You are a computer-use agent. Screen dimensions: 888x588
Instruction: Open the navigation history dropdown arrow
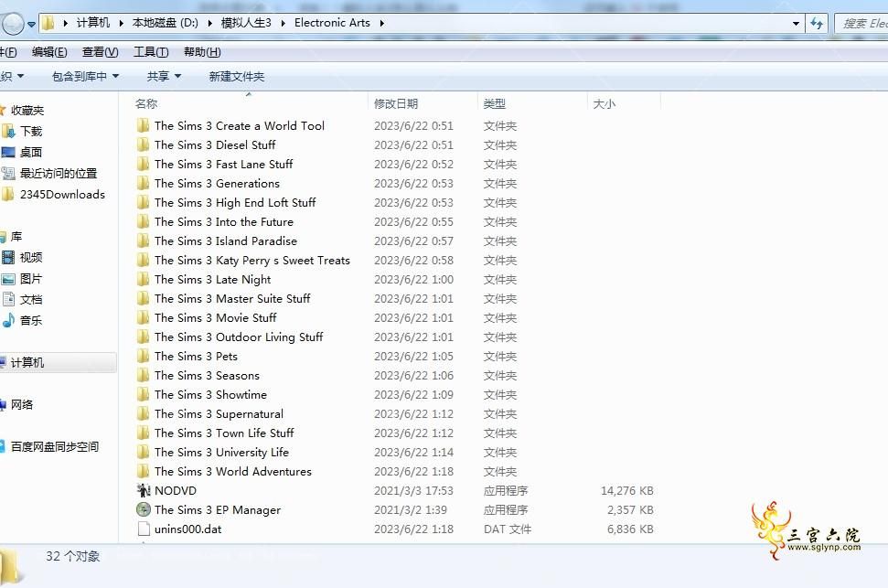[32, 25]
